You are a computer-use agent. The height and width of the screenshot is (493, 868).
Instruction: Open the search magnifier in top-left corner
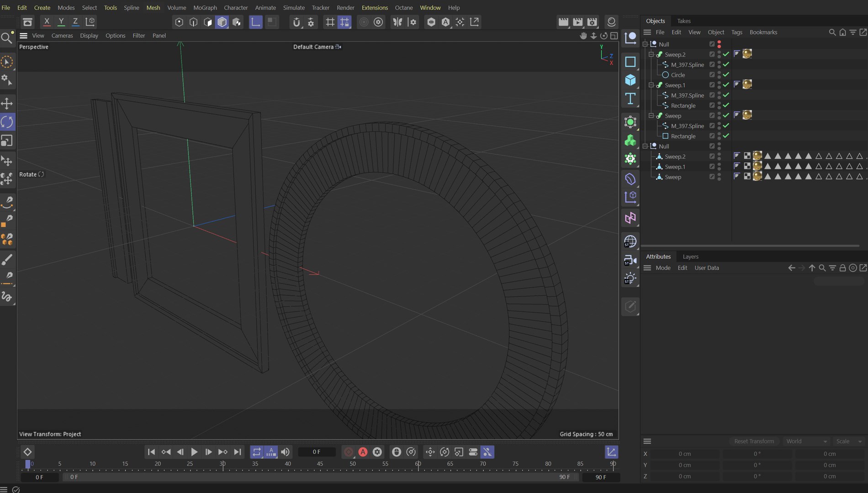[x=7, y=37]
